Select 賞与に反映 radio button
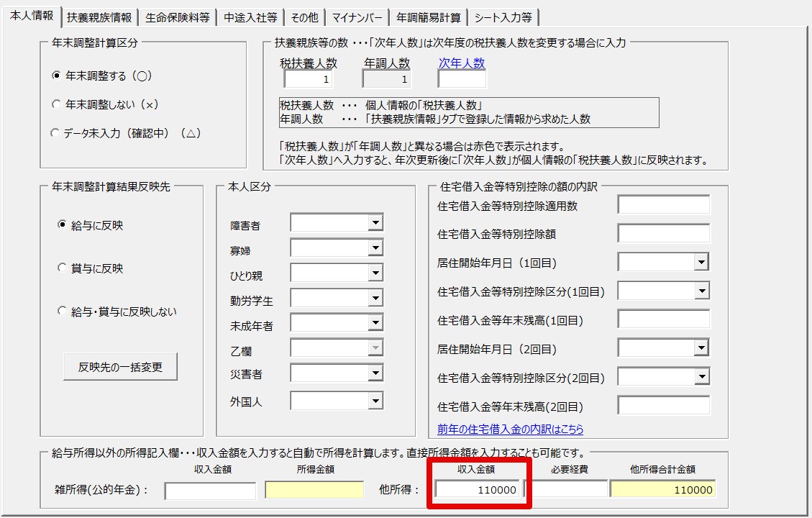 click(x=62, y=268)
